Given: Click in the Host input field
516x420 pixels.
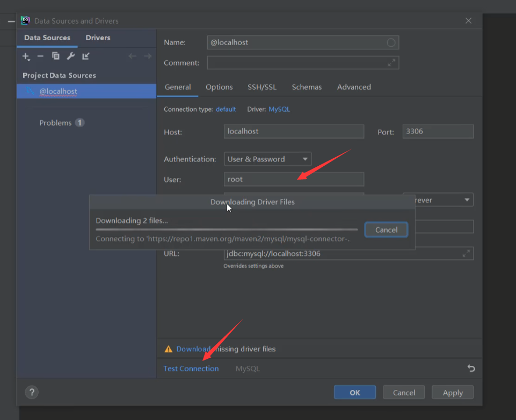Looking at the screenshot, I should click(294, 131).
